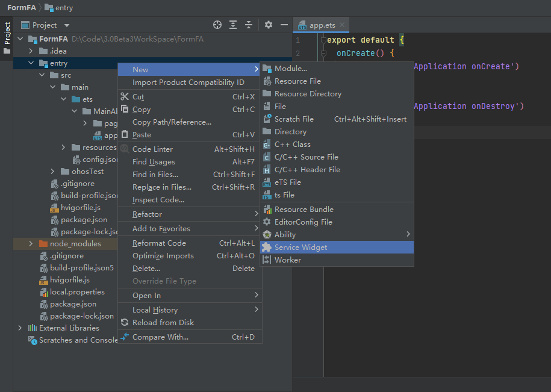The height and width of the screenshot is (392, 551).
Task: Collapse the main folder
Action: 53,87
